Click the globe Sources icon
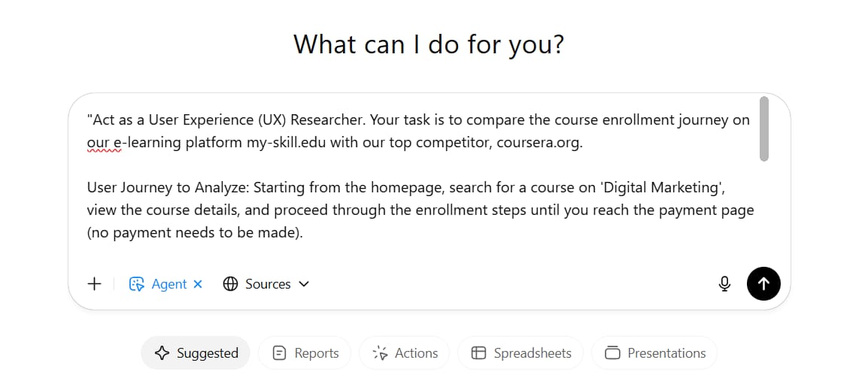868x375 pixels. (230, 284)
